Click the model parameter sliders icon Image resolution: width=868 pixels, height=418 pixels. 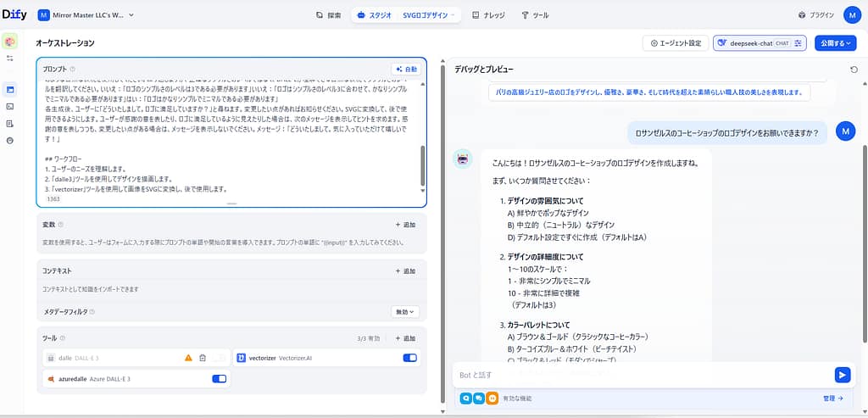coord(798,43)
